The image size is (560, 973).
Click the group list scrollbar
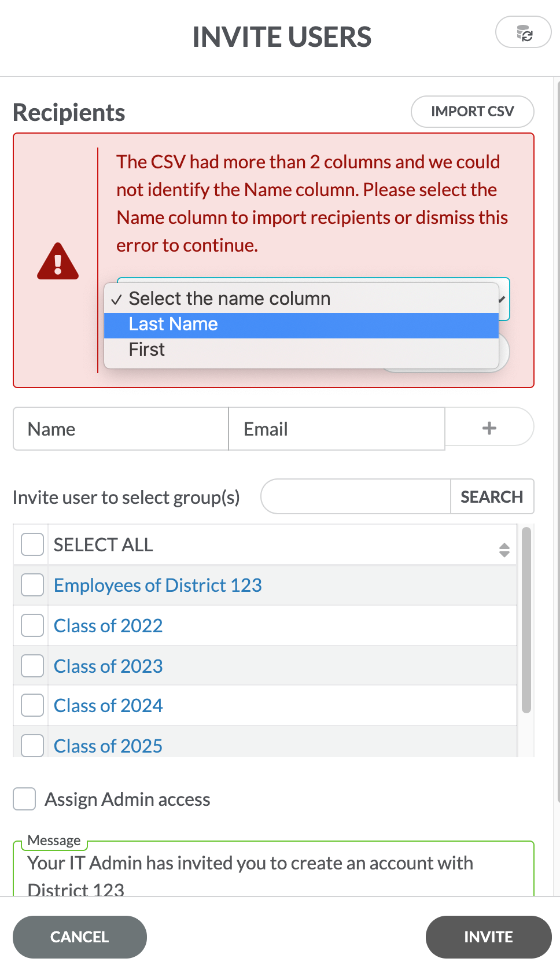click(x=526, y=619)
